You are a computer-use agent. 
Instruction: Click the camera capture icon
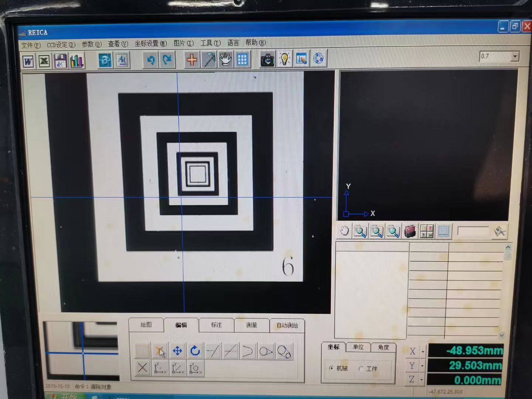[267, 59]
